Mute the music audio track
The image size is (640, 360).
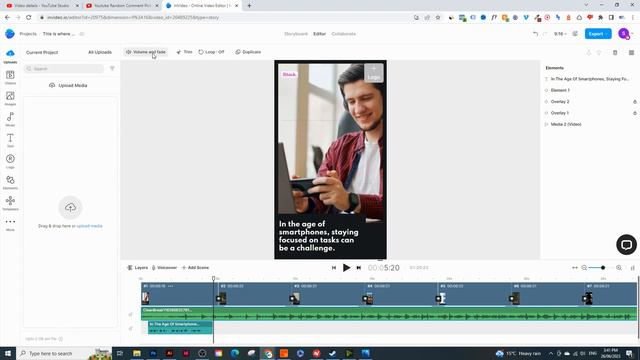(131, 314)
